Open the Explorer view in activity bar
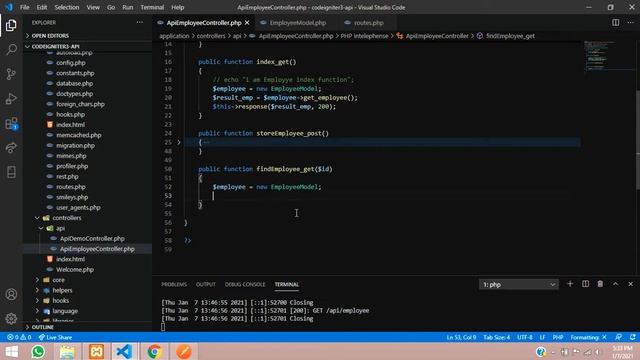Viewport: 640px width, 360px height. (11, 25)
